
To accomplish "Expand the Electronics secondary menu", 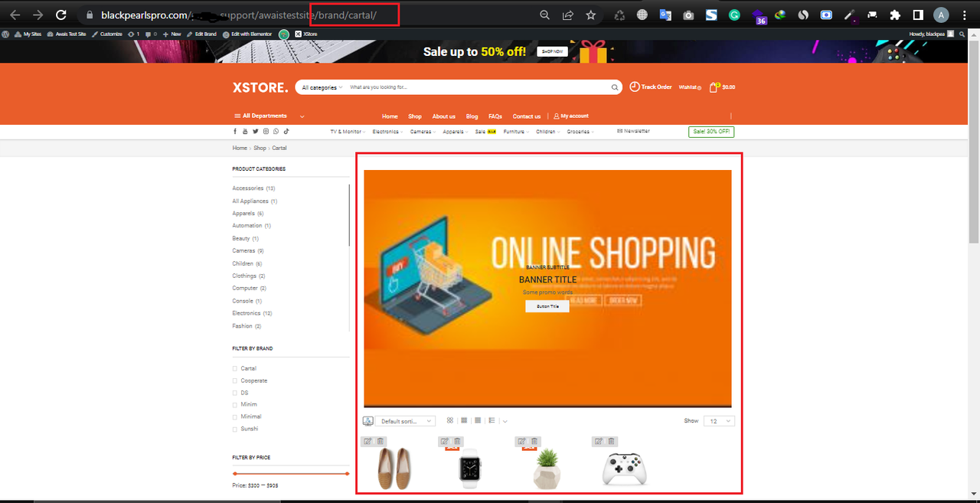I will click(387, 132).
